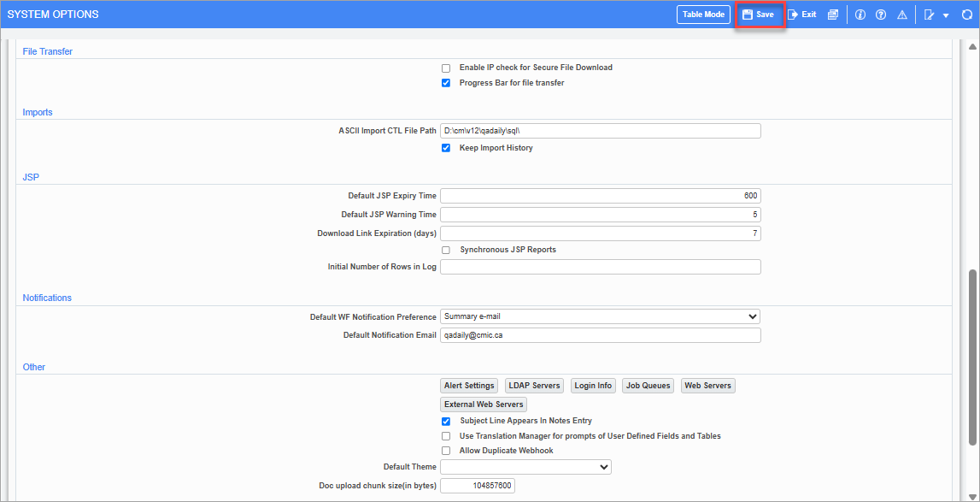Open the Alert Settings button

pos(468,385)
